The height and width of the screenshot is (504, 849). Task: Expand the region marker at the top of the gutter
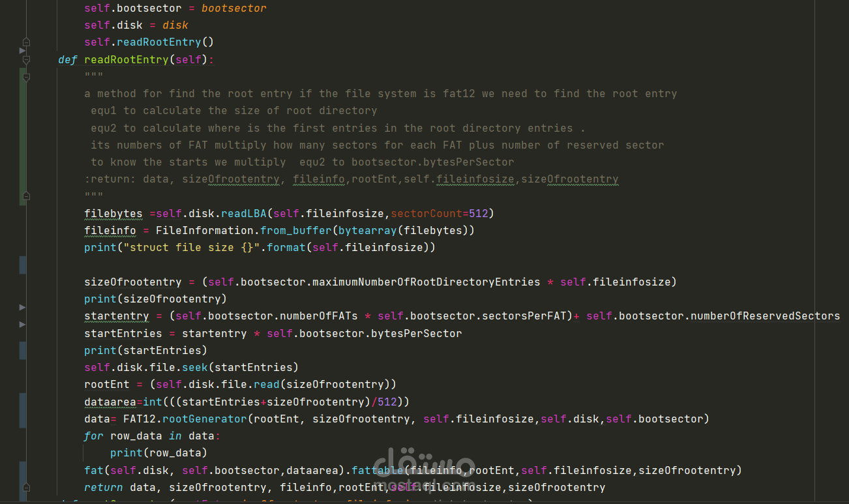tap(26, 41)
